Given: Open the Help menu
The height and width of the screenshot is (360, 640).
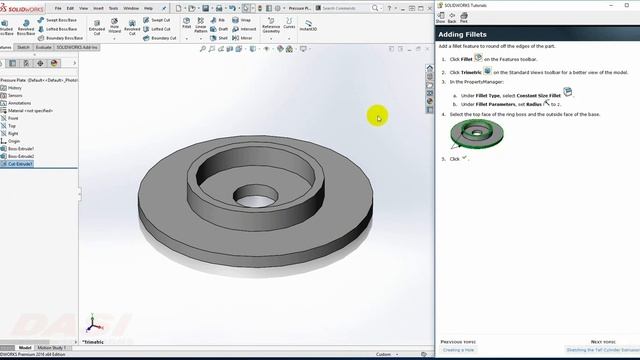Looking at the screenshot, I should point(148,8).
